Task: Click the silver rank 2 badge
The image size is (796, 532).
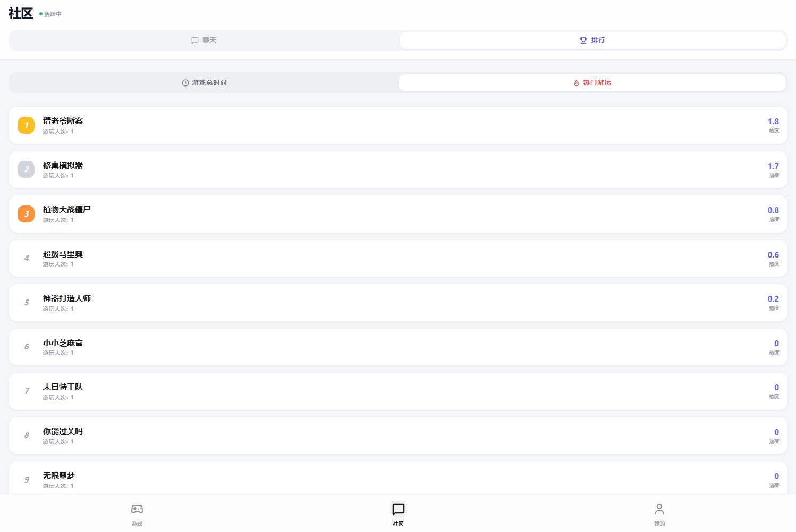Action: (26, 169)
